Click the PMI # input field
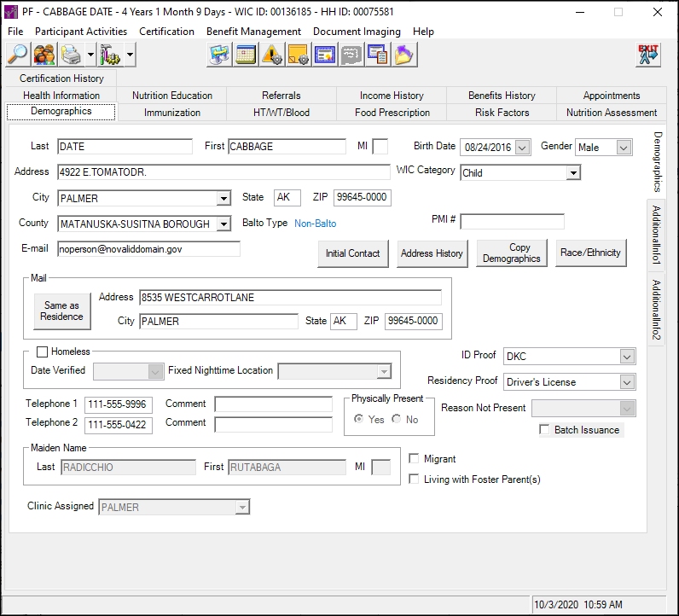 (x=513, y=221)
